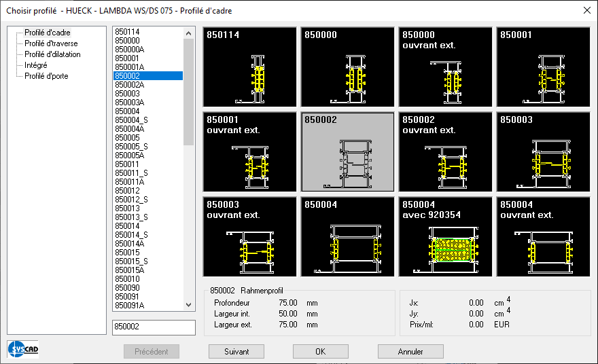Open the Intégré tree item
The image size is (598, 364).
point(36,65)
